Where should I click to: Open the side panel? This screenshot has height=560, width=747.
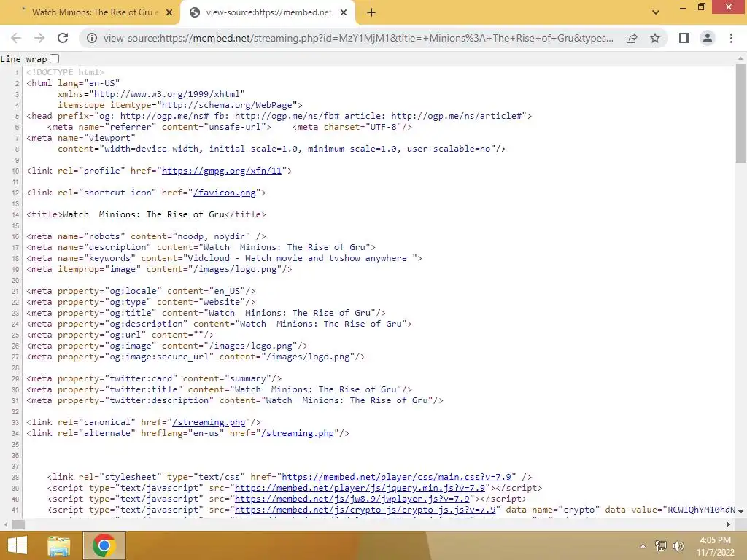point(684,38)
